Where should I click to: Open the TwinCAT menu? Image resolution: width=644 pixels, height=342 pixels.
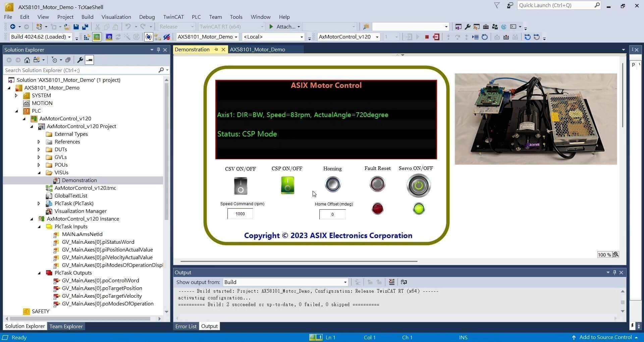173,17
